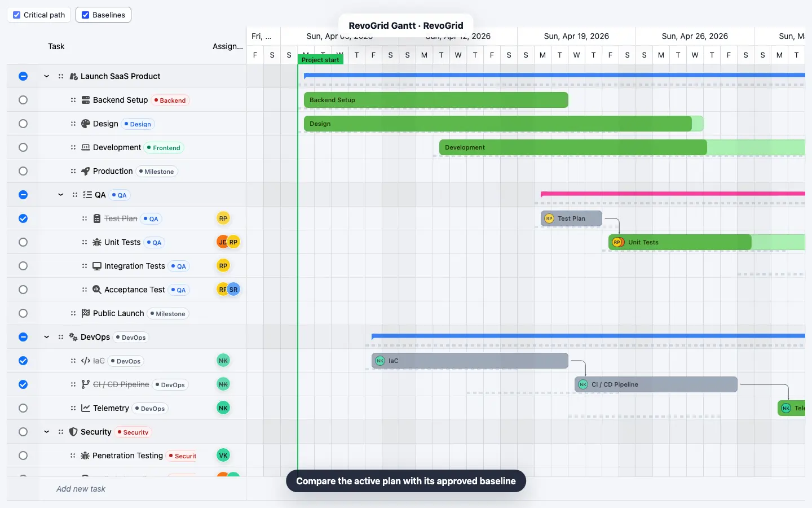Click the Backend tag on Backend Setup

[170, 100]
